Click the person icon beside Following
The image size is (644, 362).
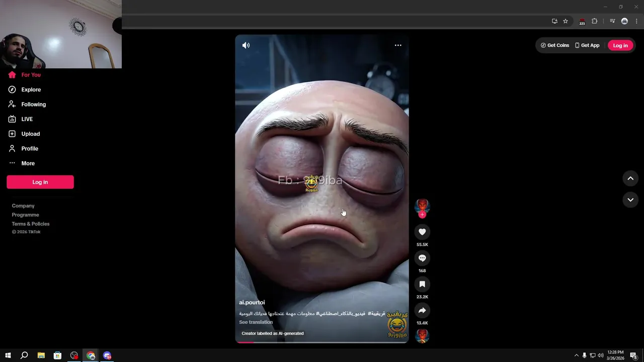12,104
